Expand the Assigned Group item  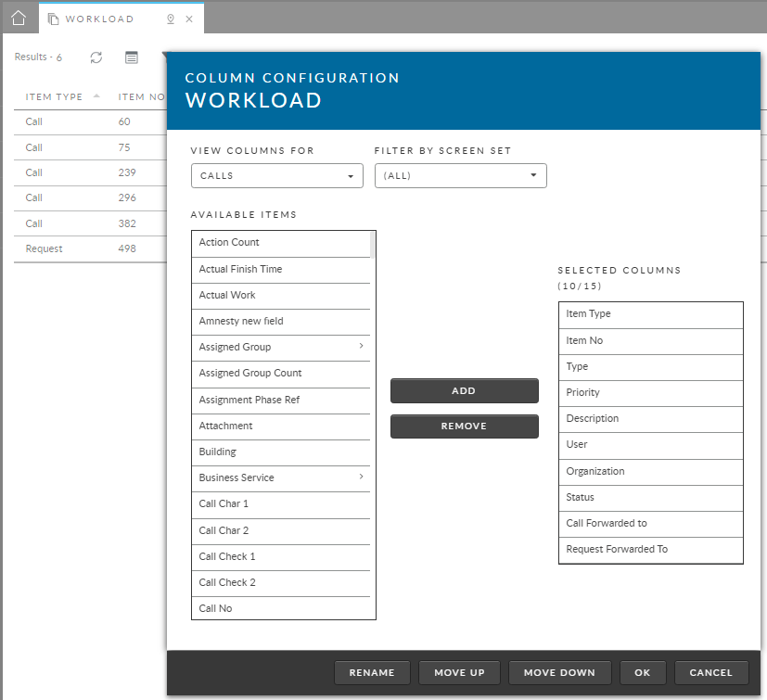(361, 347)
